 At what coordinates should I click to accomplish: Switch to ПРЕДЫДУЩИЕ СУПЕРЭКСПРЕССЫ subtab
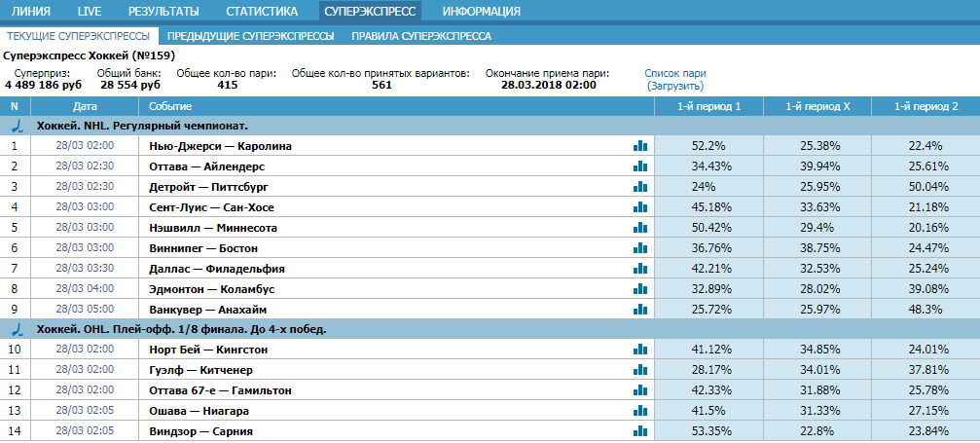coord(251,36)
